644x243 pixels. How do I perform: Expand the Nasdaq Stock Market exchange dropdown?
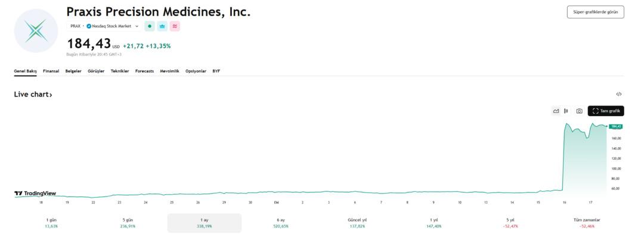click(x=137, y=26)
